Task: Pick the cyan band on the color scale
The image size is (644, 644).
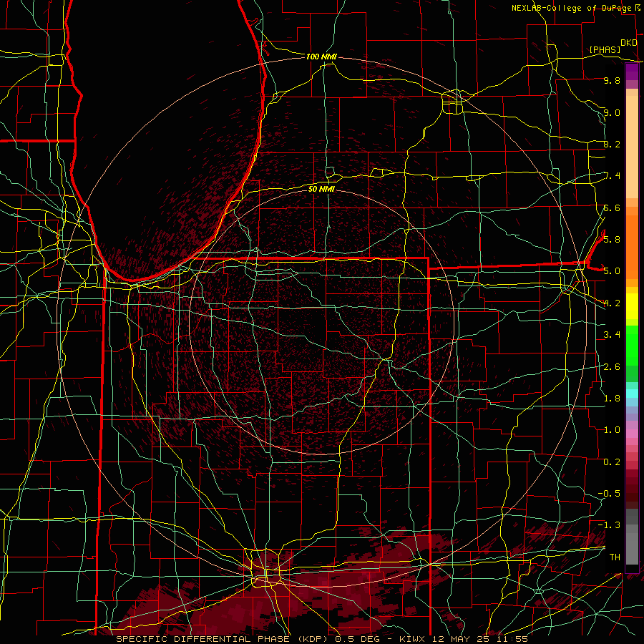Action: click(632, 394)
